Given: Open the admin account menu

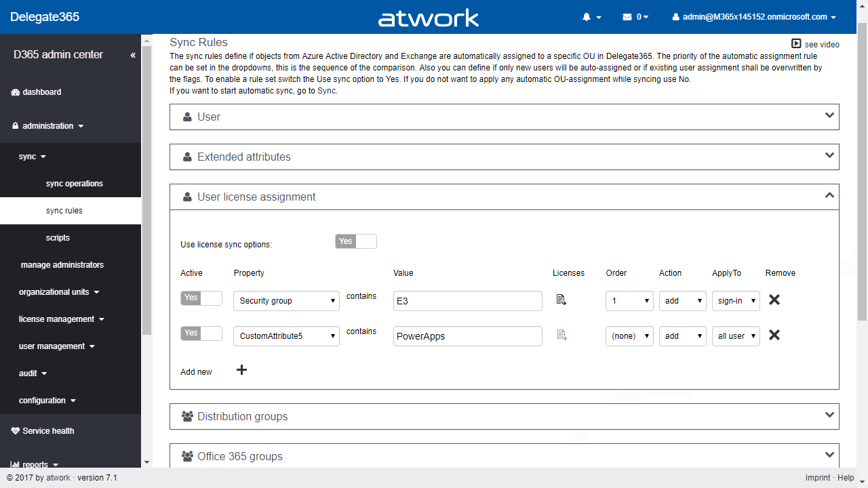Looking at the screenshot, I should tap(754, 17).
